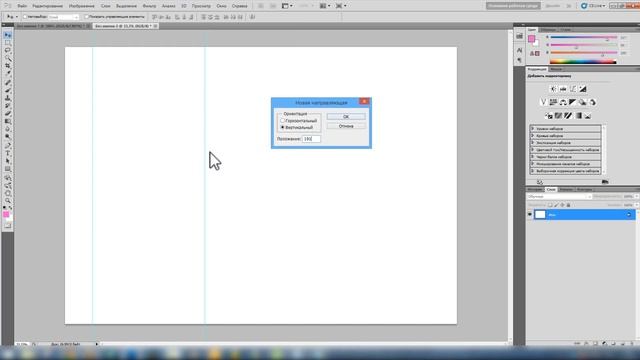Image resolution: width=640 pixels, height=360 pixels.
Task: Close the new guide dialog
Action: [x=364, y=101]
